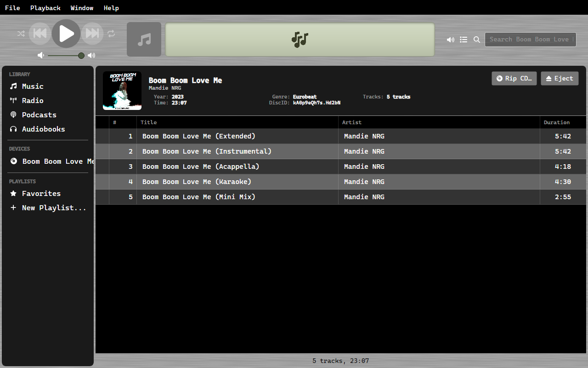
Task: Start playback with the Play button
Action: coord(66,33)
